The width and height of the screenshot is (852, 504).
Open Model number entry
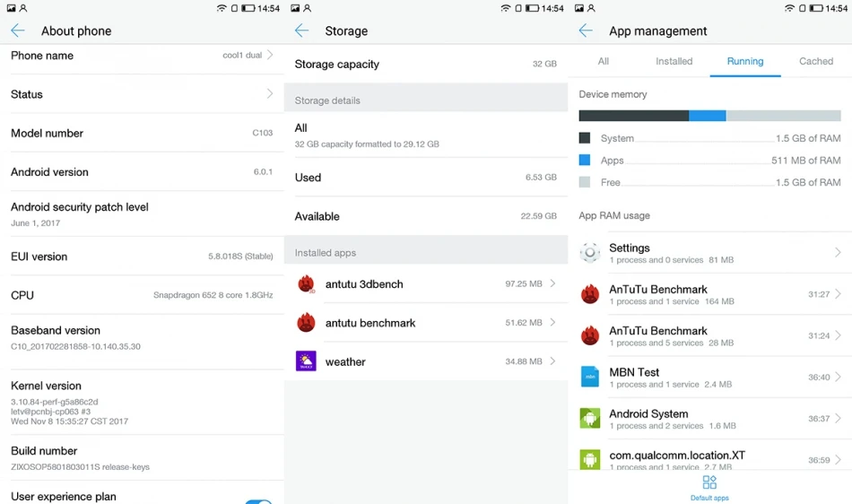[x=142, y=133]
